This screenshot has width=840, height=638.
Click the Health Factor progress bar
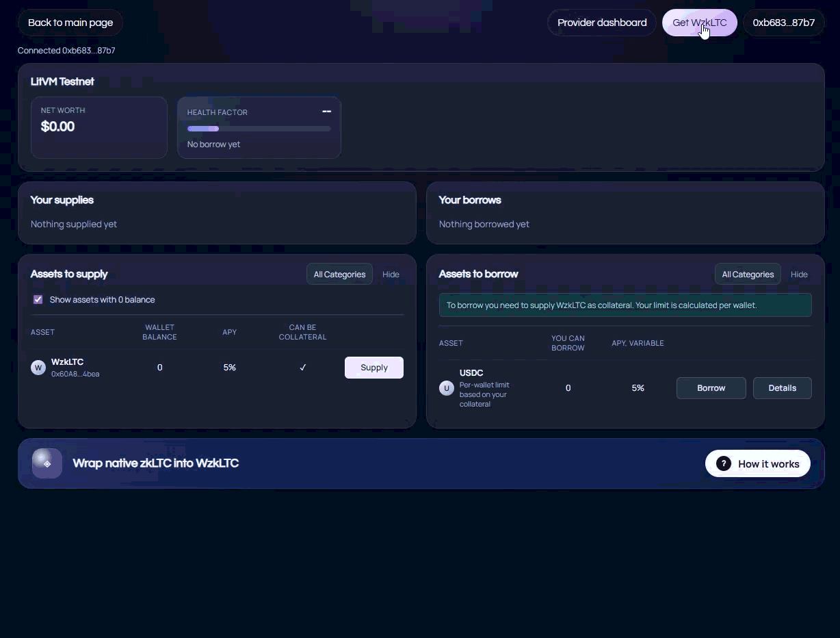pyautogui.click(x=259, y=129)
